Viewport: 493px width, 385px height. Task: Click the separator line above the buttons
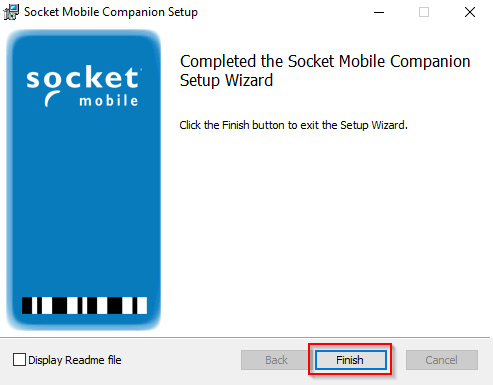click(246, 337)
